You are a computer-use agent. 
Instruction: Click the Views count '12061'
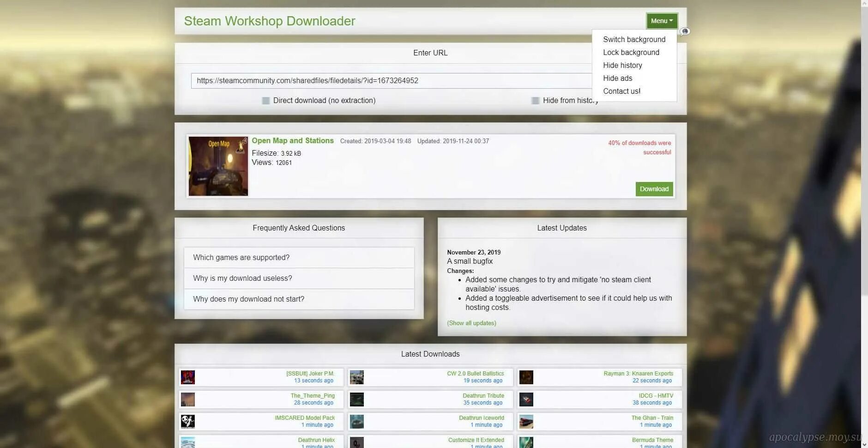pos(283,163)
